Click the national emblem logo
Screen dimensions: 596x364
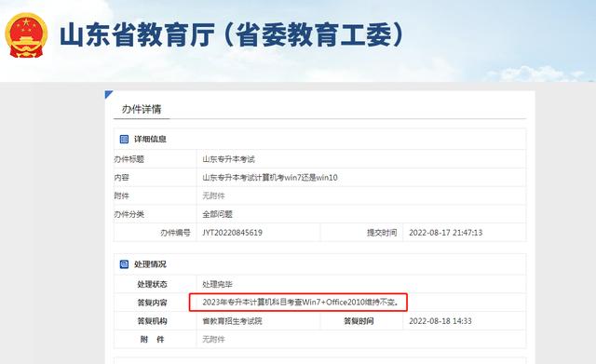[26, 35]
